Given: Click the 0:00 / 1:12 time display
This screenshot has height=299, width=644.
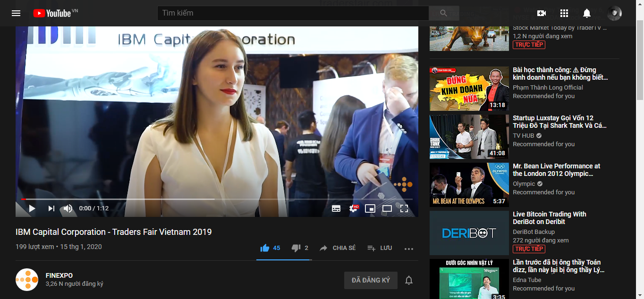Looking at the screenshot, I should 94,208.
